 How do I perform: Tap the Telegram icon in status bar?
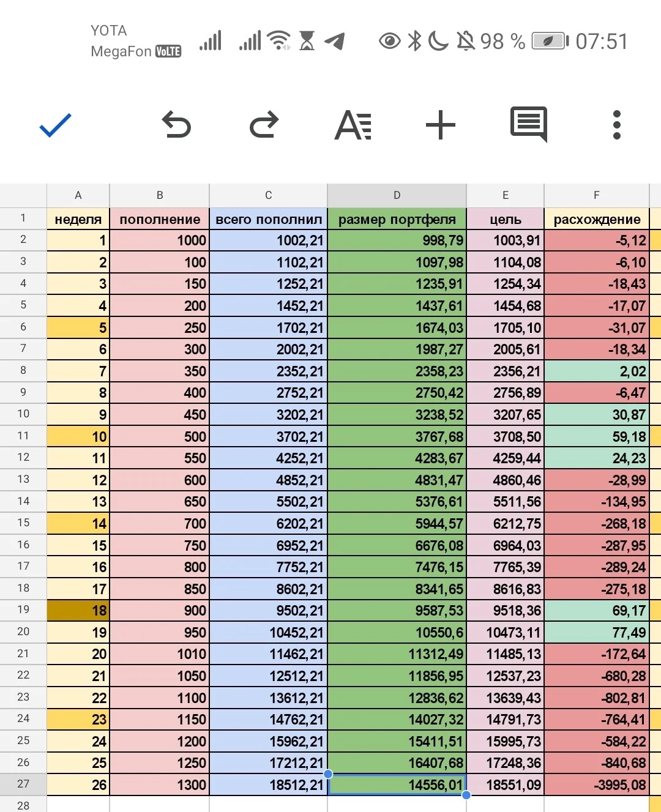coord(335,42)
